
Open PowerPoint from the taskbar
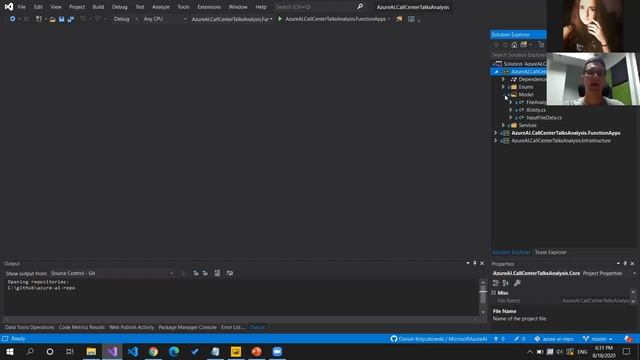click(x=256, y=351)
